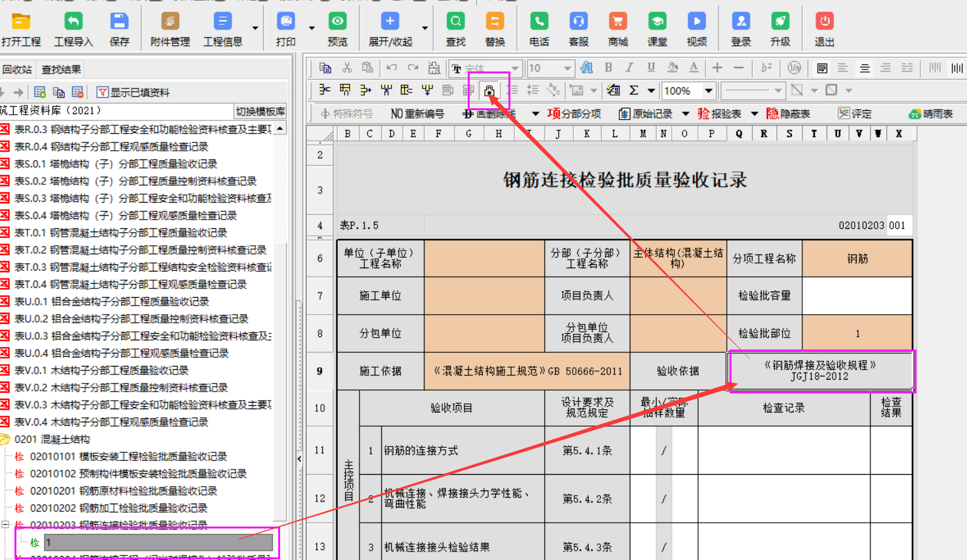The image size is (967, 560).
Task: Toggle right text alignment
Action: click(886, 68)
